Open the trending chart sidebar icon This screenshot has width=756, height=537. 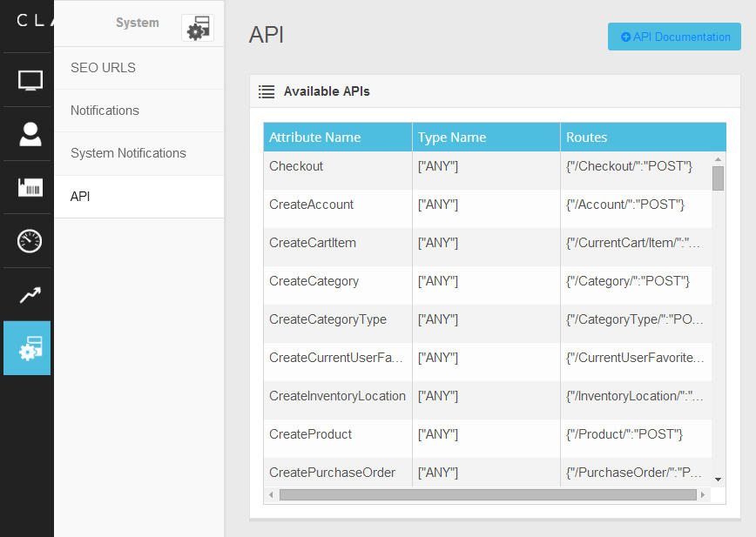[30, 295]
